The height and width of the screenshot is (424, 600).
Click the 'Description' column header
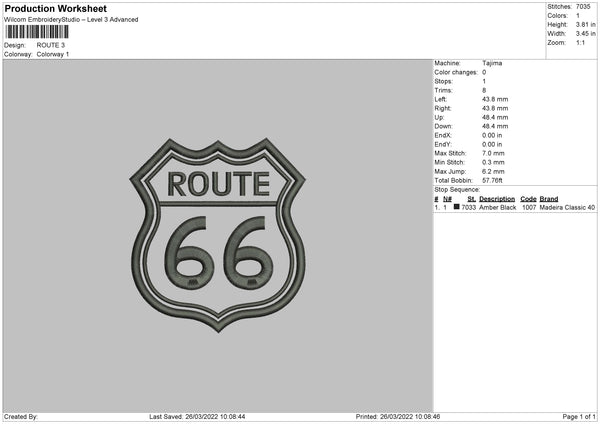click(497, 199)
